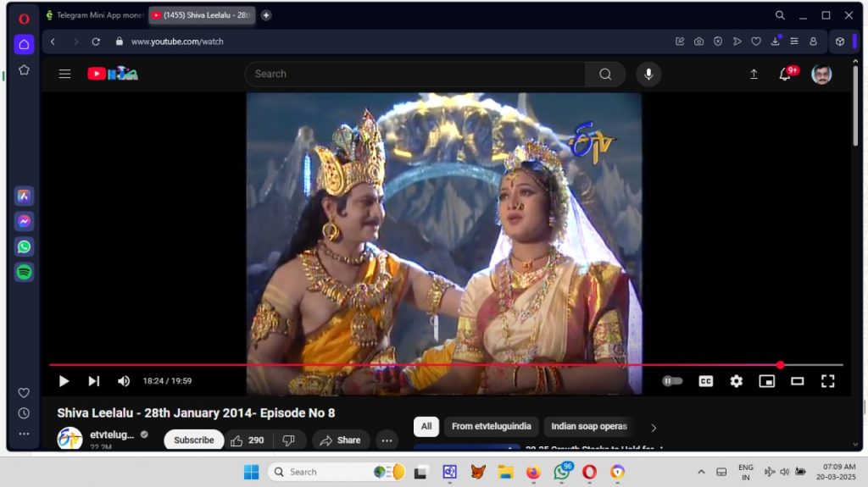Open Spotify in Opera sidebar
The height and width of the screenshot is (487, 868).
tap(24, 272)
